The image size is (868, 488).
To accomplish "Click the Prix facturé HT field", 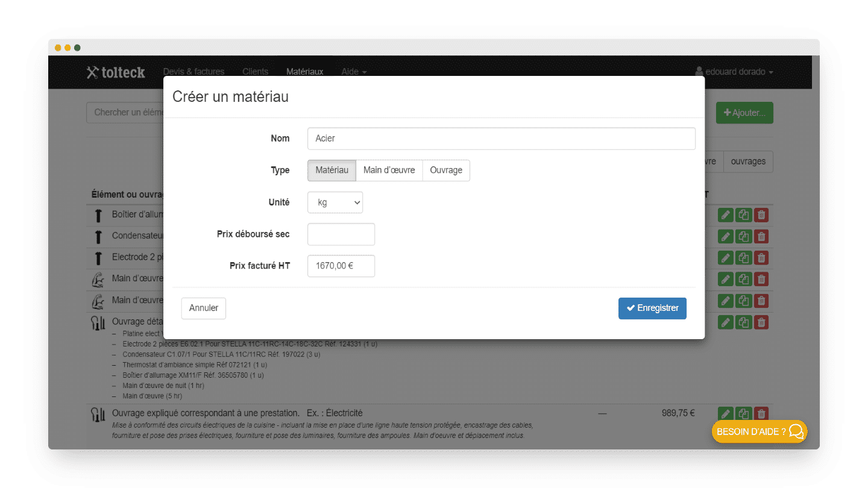I will (x=341, y=266).
